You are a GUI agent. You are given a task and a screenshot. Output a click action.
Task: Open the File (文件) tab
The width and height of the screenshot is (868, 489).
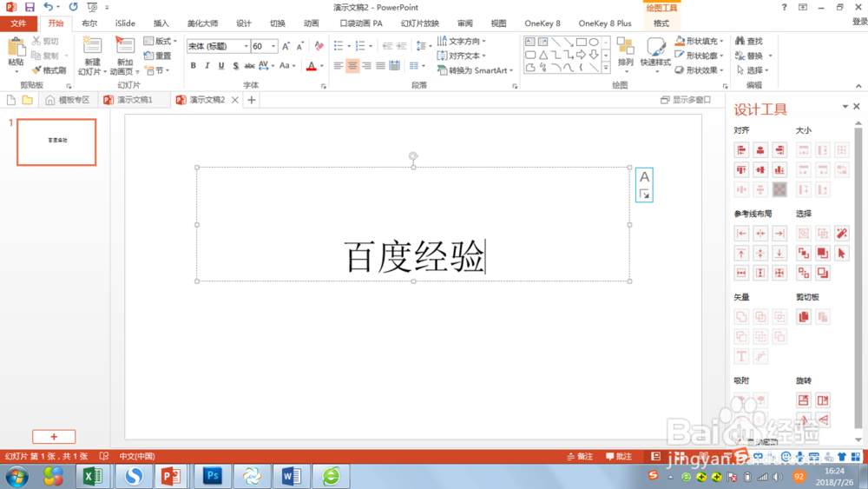coord(18,23)
